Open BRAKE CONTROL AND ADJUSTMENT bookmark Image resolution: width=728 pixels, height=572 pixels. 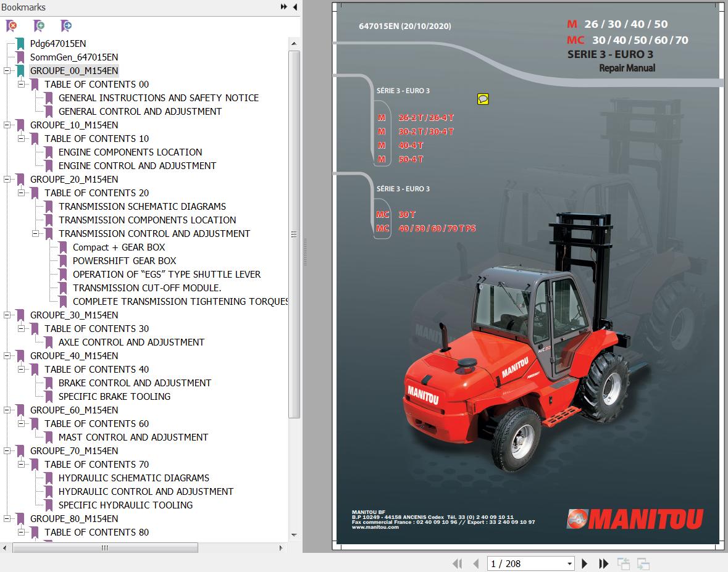[135, 383]
